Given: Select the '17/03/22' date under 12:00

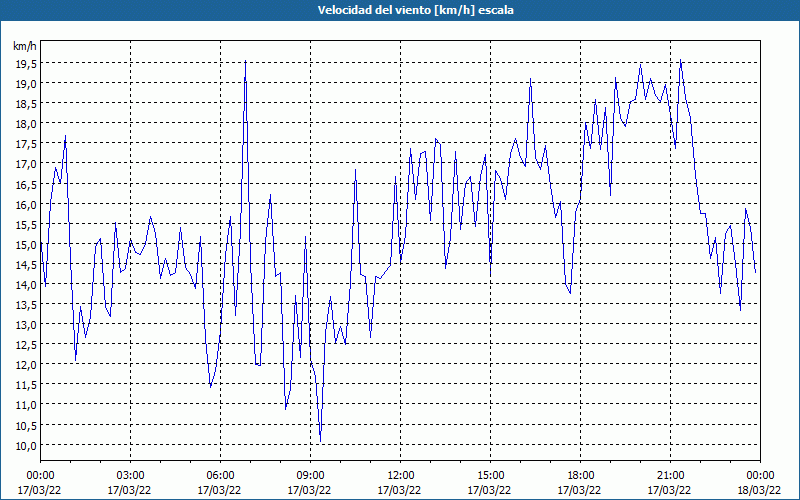Looking at the screenshot, I should (x=399, y=490).
